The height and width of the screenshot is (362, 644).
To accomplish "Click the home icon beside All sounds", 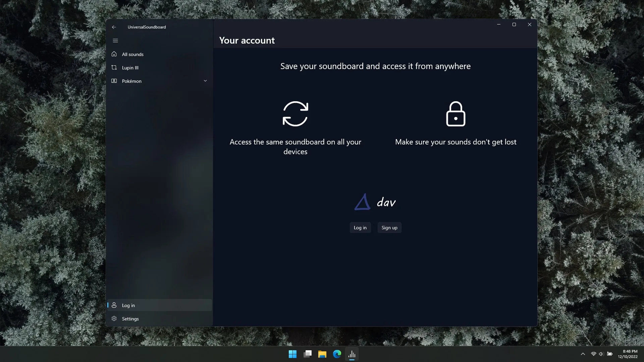I will click(x=114, y=54).
